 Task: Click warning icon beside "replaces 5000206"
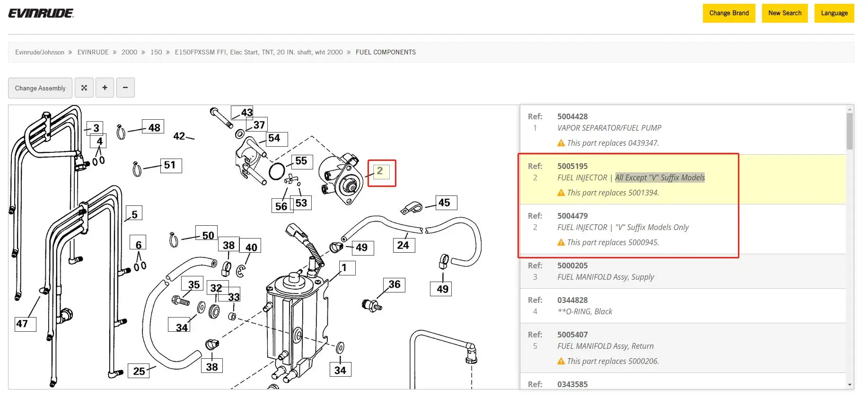pos(561,361)
